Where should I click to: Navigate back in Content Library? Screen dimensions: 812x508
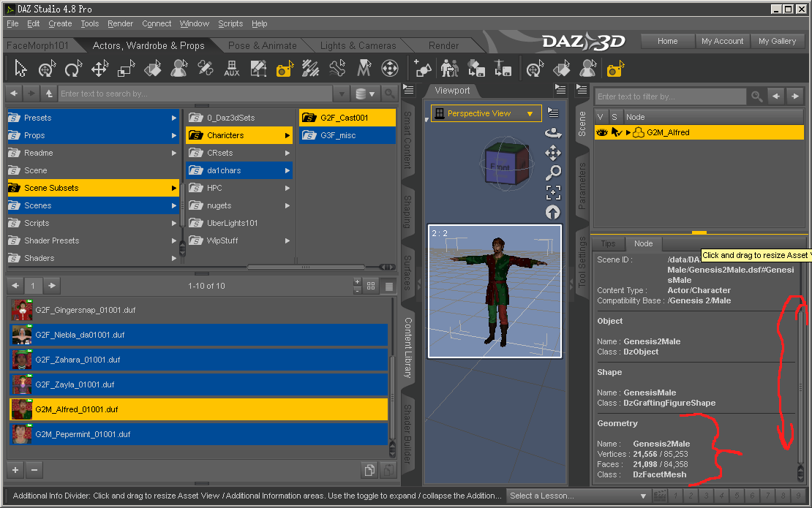(14, 94)
